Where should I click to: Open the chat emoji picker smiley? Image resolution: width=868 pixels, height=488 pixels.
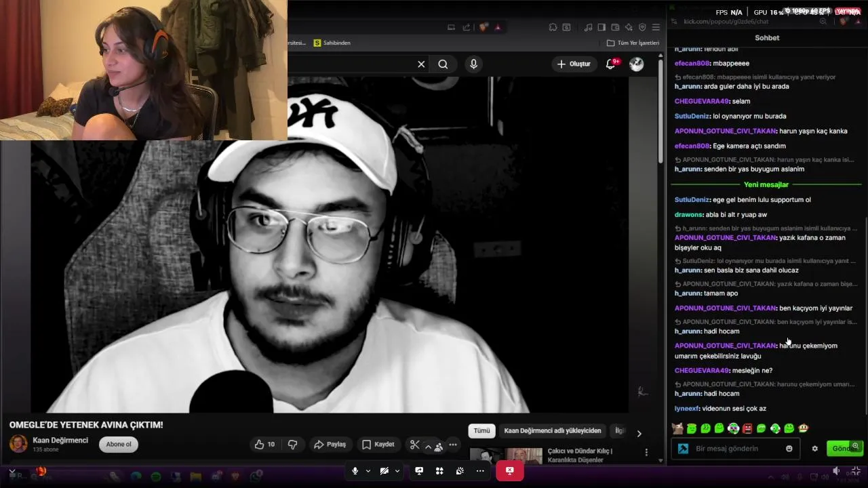[x=789, y=449]
